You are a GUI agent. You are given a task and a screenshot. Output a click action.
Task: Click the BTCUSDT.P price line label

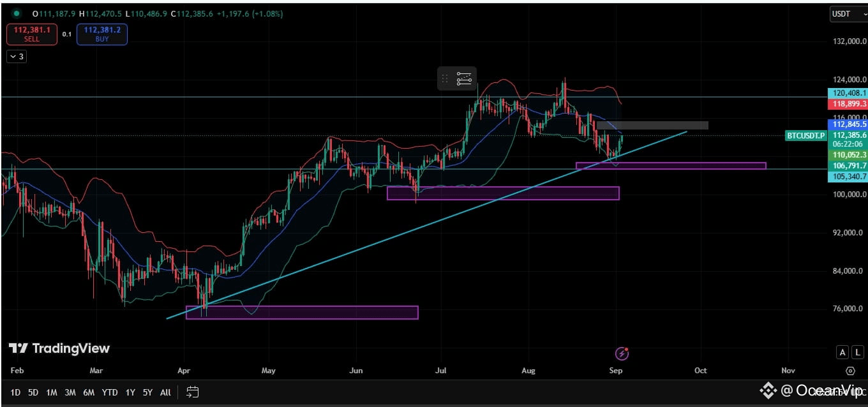click(x=805, y=135)
